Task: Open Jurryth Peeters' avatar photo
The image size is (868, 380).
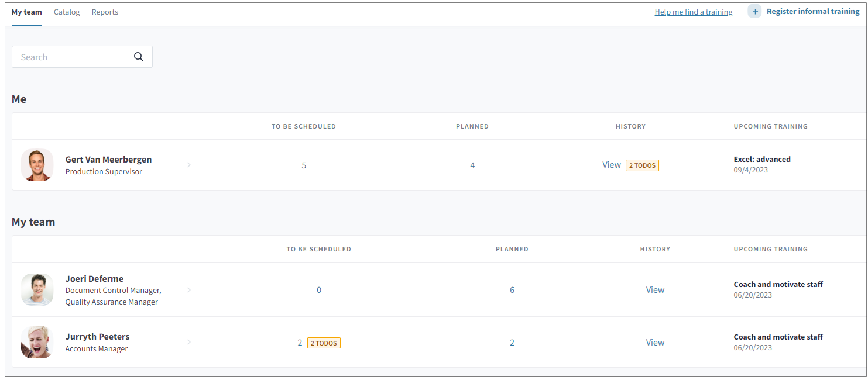Action: pos(37,342)
